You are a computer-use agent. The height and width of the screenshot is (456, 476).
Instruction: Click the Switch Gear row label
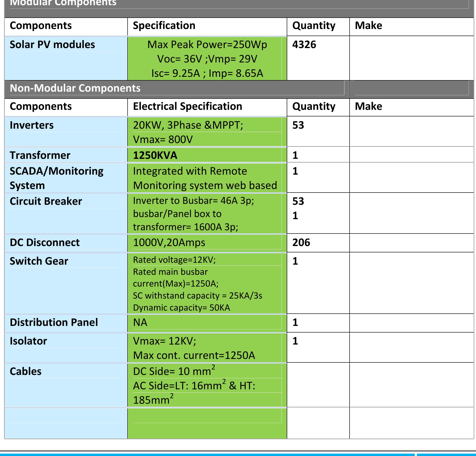click(39, 261)
